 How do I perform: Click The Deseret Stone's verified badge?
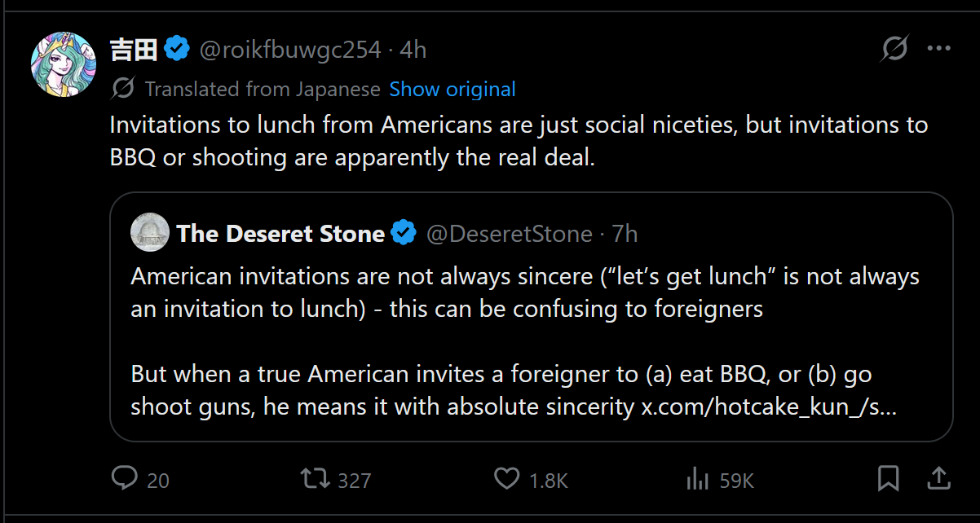pyautogui.click(x=404, y=234)
